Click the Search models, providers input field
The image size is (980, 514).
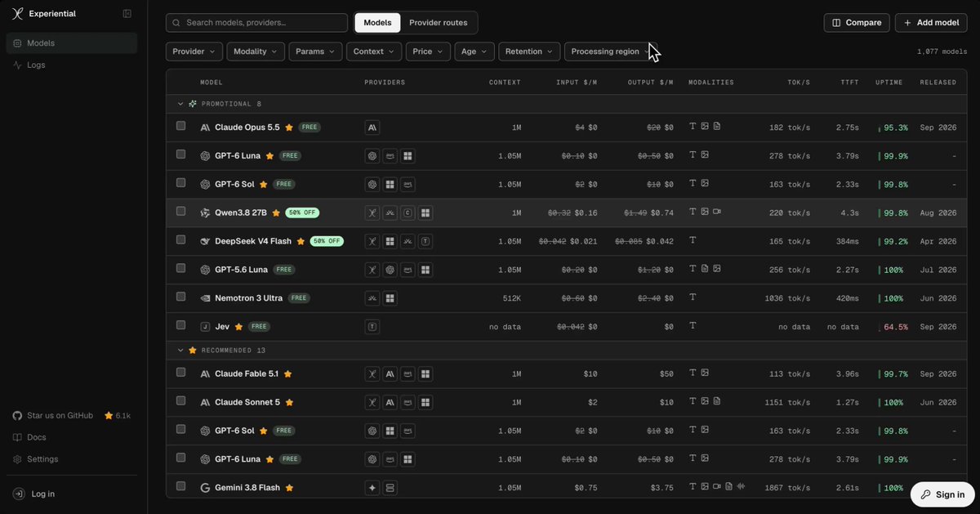pyautogui.click(x=256, y=23)
